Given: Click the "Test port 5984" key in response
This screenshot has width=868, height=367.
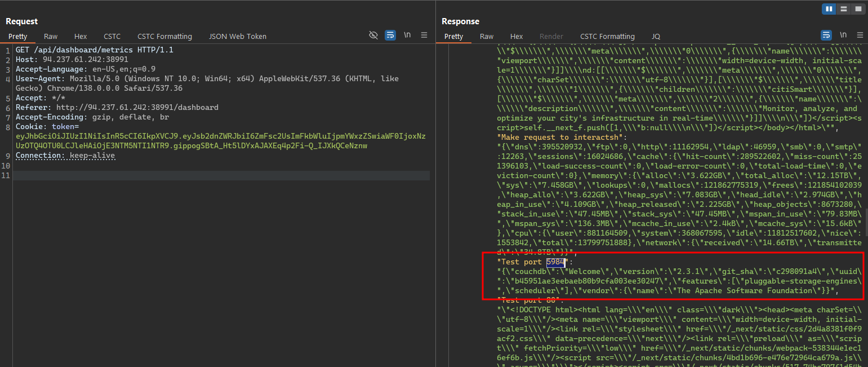Looking at the screenshot, I should [533, 262].
